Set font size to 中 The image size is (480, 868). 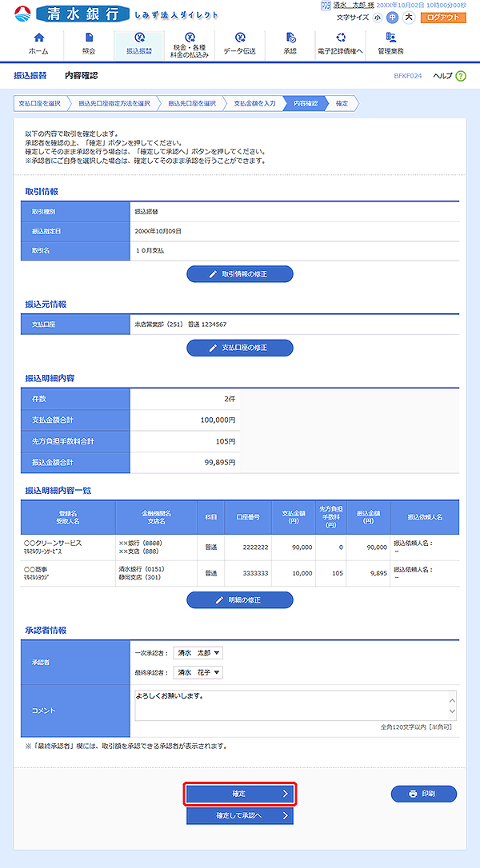tap(392, 18)
